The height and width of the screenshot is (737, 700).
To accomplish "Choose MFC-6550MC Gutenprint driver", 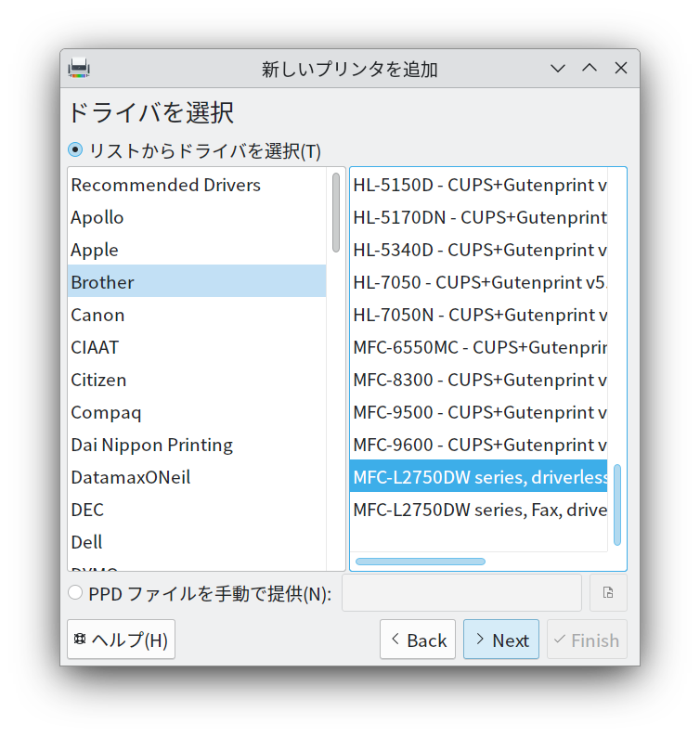I will [478, 347].
